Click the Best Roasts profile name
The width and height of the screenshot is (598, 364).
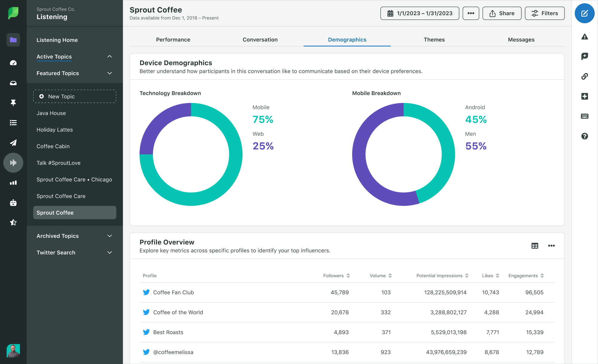click(168, 332)
